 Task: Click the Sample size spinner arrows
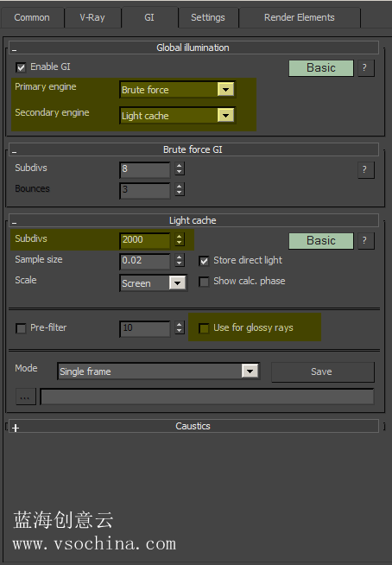(180, 260)
